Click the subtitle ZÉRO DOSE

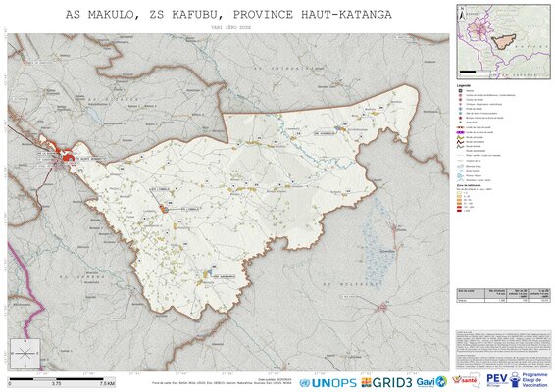[230, 27]
